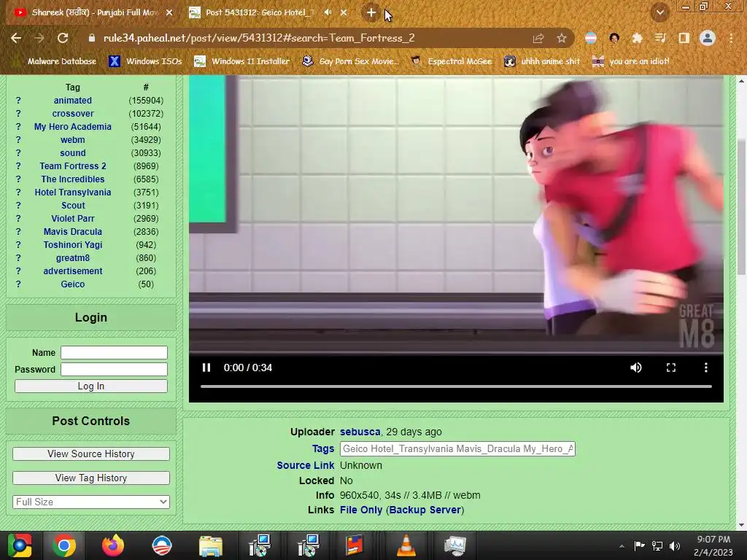Screen dimensions: 747x560
Task: Click the Source Link label
Action: click(306, 465)
